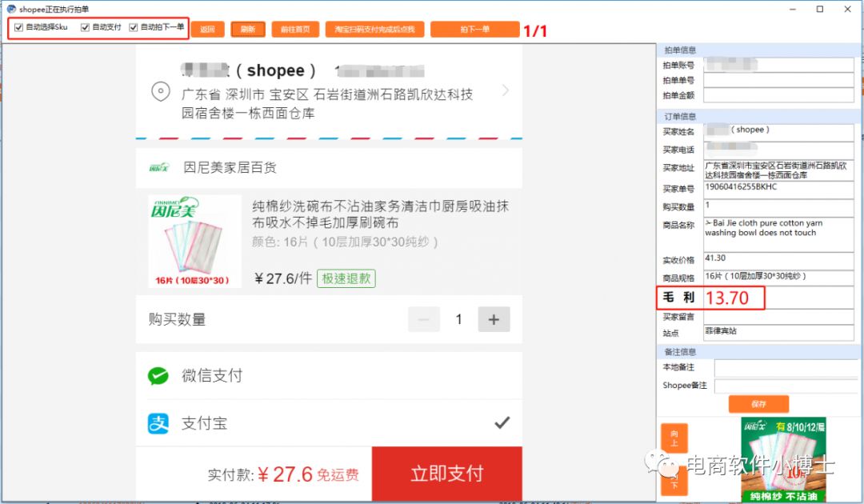The height and width of the screenshot is (504, 864).
Task: Click the 买家姓名 field
Action: tap(778, 132)
